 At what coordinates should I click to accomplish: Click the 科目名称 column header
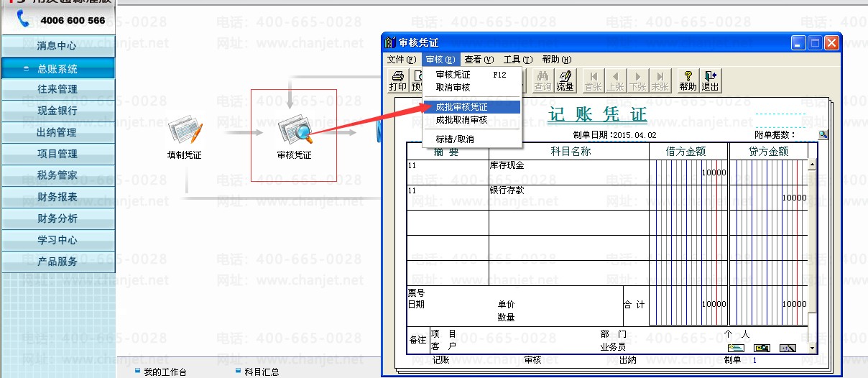click(571, 152)
